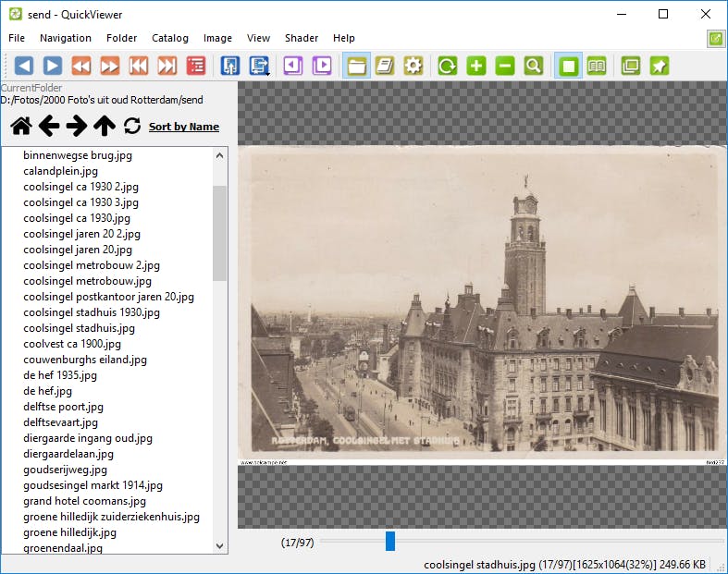
Task: Click file list scroll down arrow
Action: click(219, 546)
